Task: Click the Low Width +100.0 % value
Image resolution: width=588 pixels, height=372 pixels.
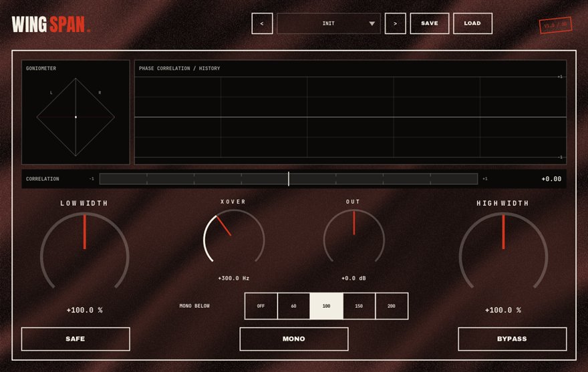Action: pos(84,310)
